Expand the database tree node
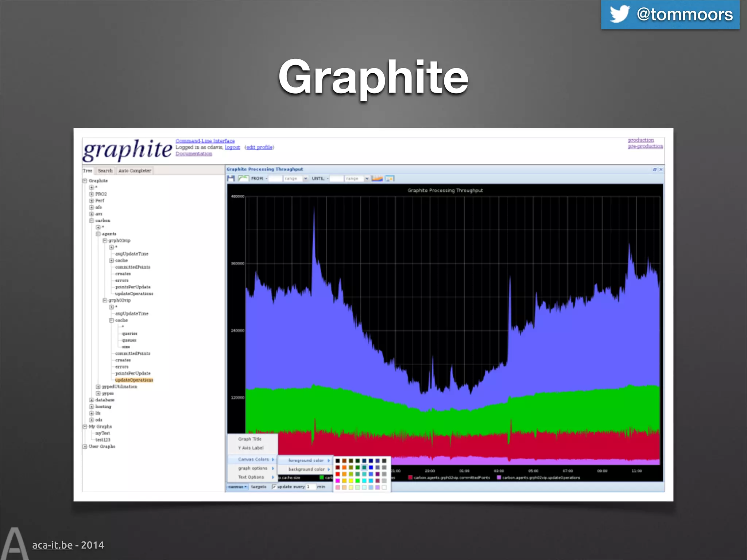Viewport: 747px width, 560px height. point(92,400)
